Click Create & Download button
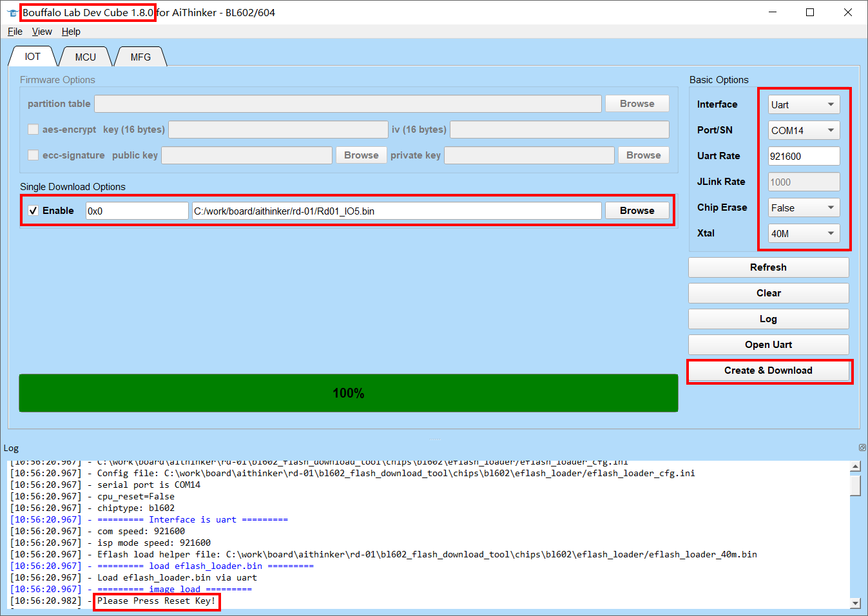The width and height of the screenshot is (868, 616). pyautogui.click(x=768, y=371)
